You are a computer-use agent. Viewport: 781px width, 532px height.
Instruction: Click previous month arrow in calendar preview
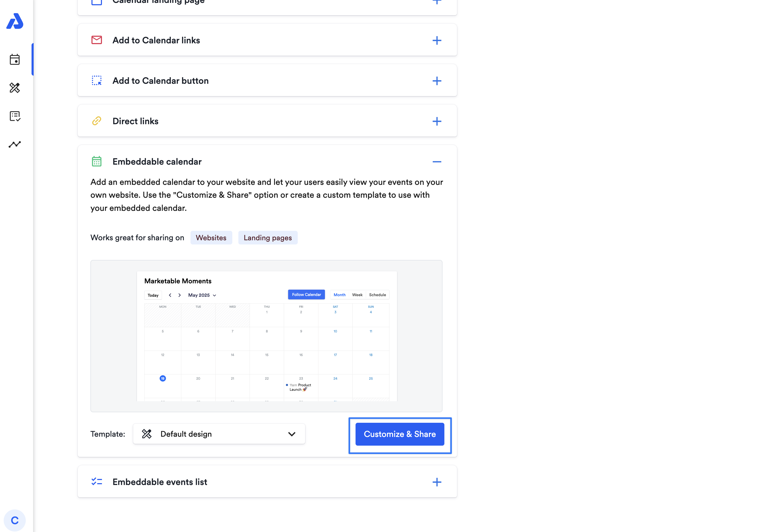[170, 295]
